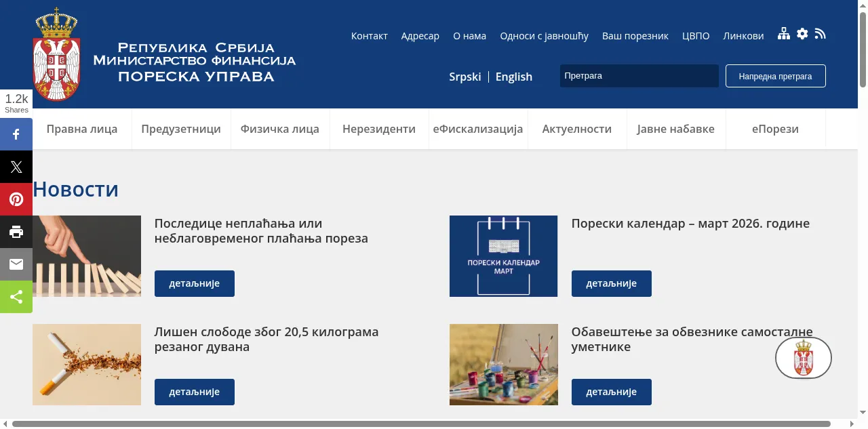The image size is (868, 429).
Task: Open the ЦВПО link
Action: coord(696,36)
